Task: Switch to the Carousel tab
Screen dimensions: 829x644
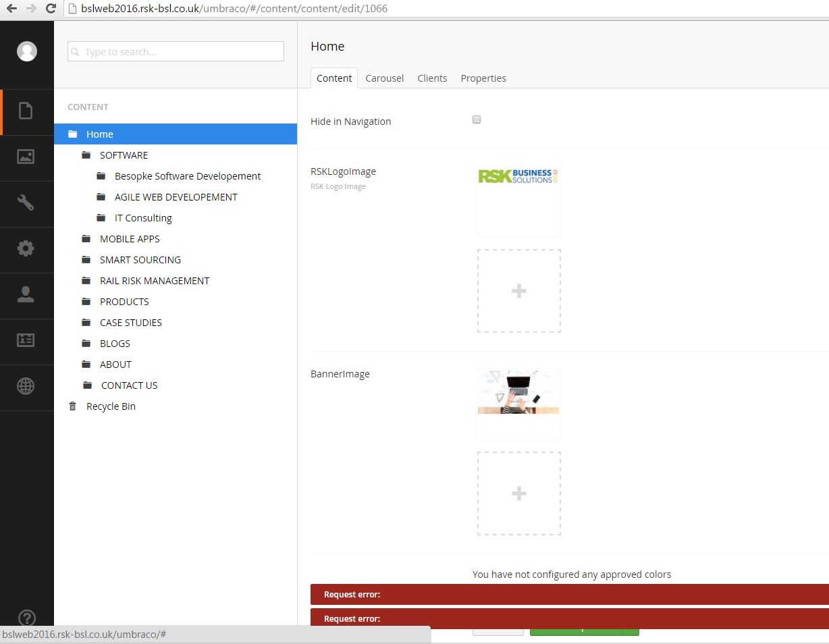Action: tap(384, 78)
